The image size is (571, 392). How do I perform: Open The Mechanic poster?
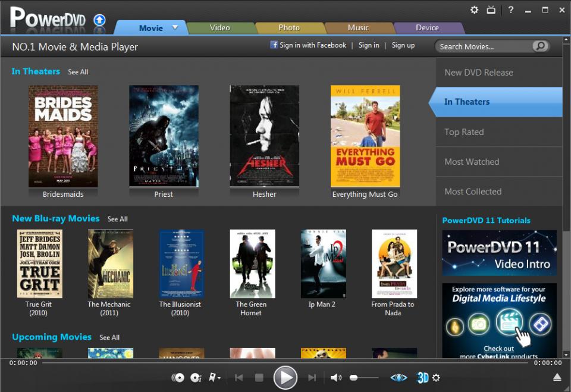pyautogui.click(x=111, y=264)
